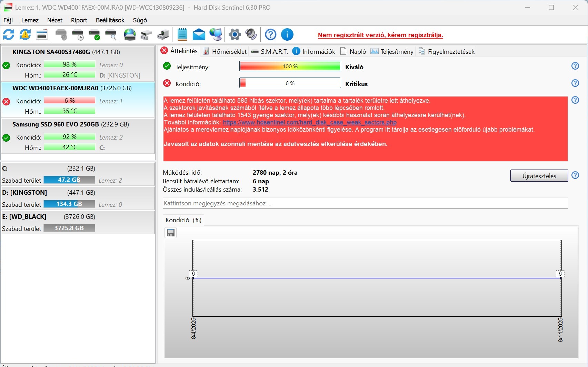588x367 pixels.
Task: Click the Samsung 42 °C temperature bar
Action: pyautogui.click(x=70, y=147)
